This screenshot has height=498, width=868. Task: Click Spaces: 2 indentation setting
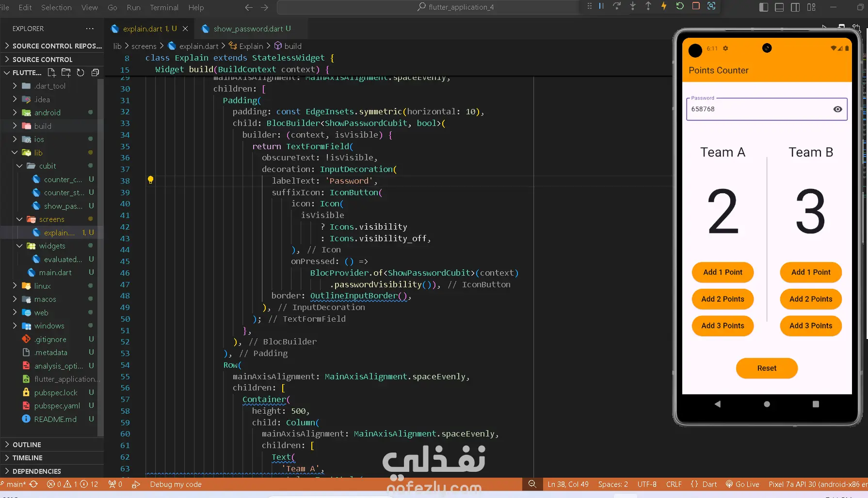tap(613, 484)
